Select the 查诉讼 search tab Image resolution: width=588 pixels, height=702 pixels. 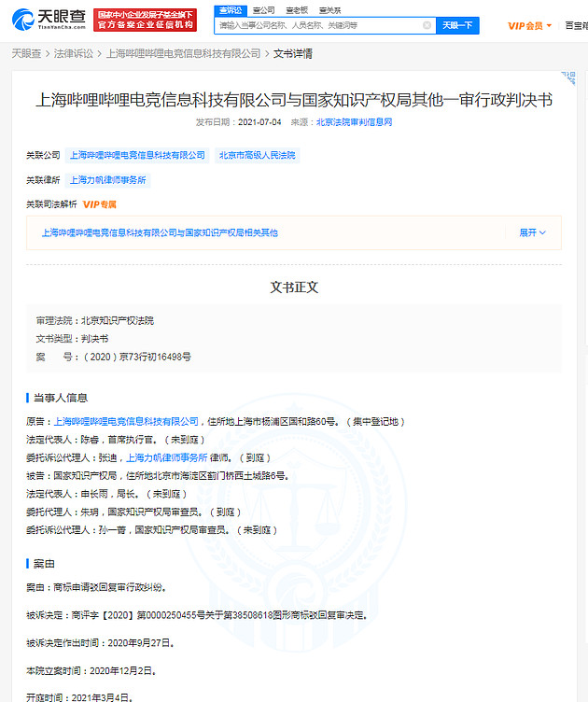[x=231, y=10]
